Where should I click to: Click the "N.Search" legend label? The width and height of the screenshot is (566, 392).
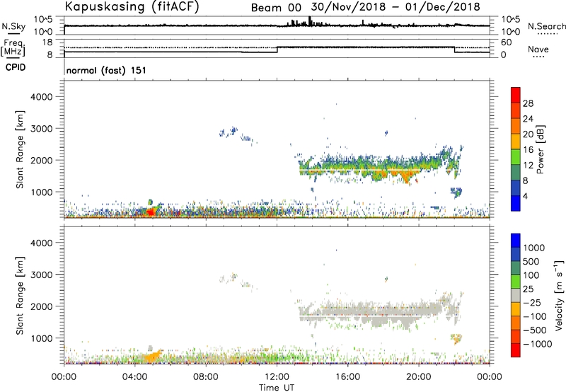click(547, 26)
